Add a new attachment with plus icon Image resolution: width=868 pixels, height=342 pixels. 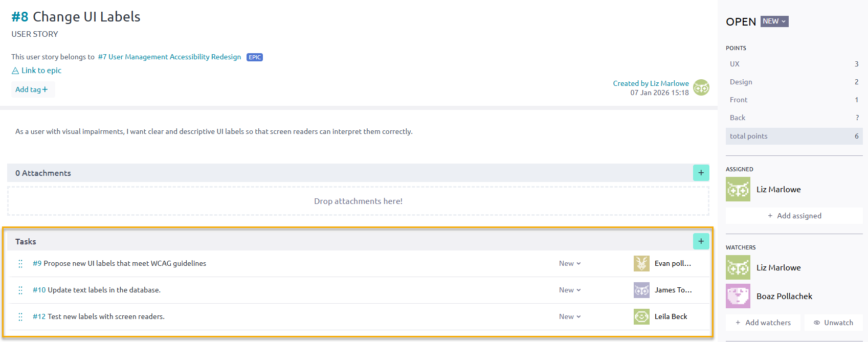pos(701,173)
